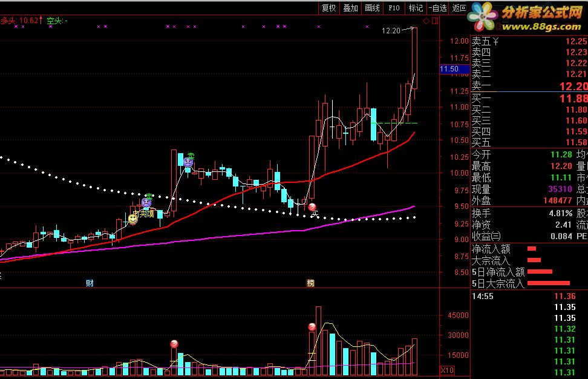588x379 pixels.
Task: Click the 收益(三) value 0.084
Action: click(x=561, y=236)
